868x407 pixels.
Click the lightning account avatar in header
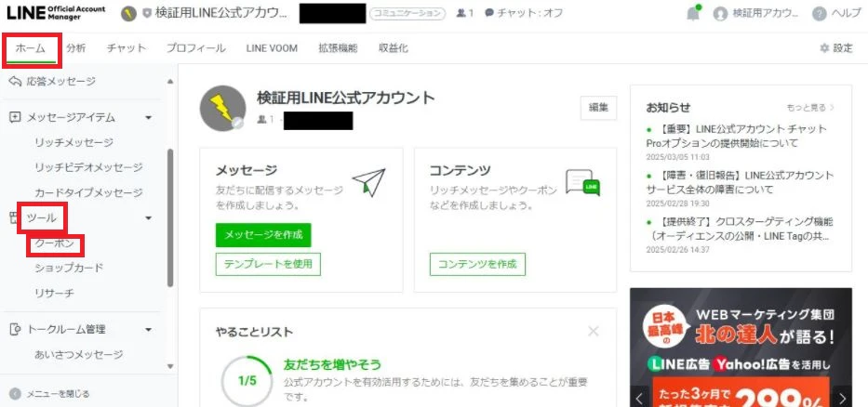coord(129,14)
